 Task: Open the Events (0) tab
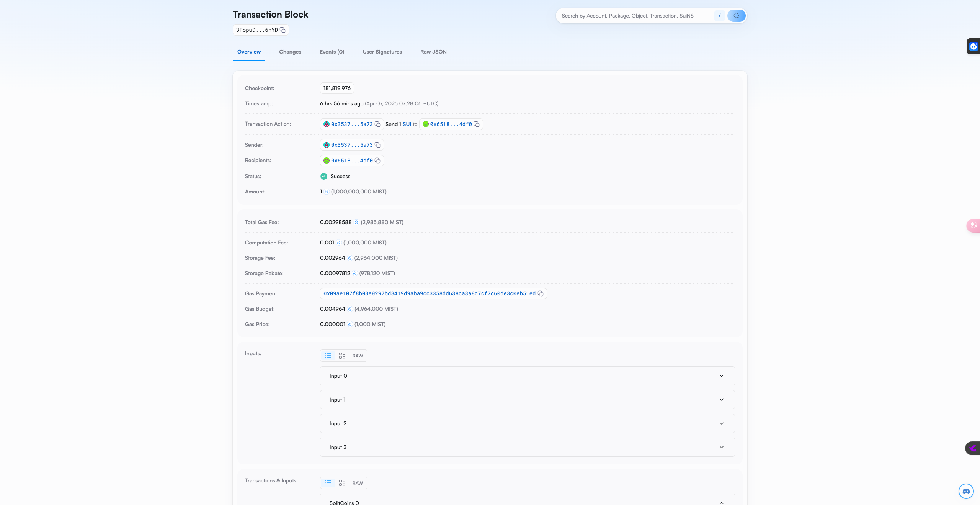(332, 52)
